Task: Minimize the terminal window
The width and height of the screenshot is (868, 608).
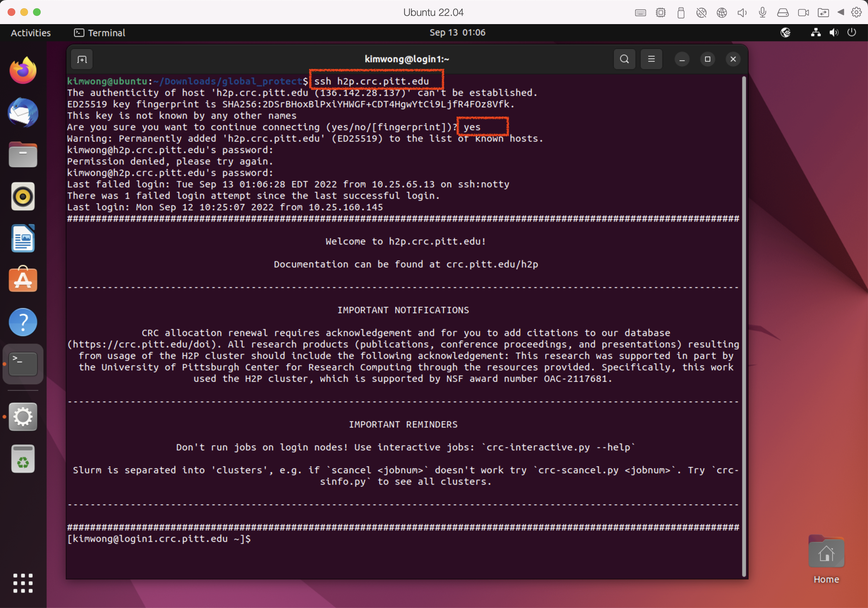Action: coord(682,59)
